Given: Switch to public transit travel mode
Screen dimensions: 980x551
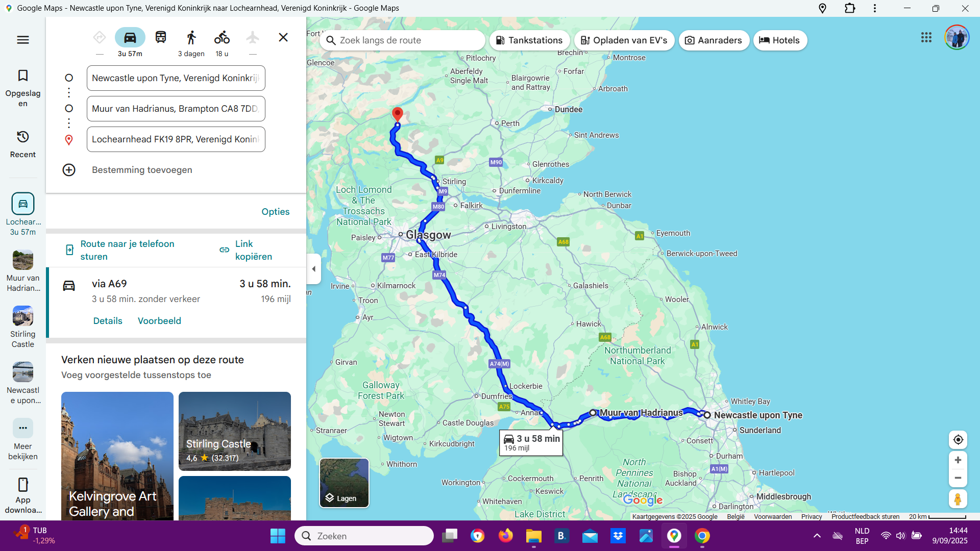Looking at the screenshot, I should pyautogui.click(x=161, y=38).
